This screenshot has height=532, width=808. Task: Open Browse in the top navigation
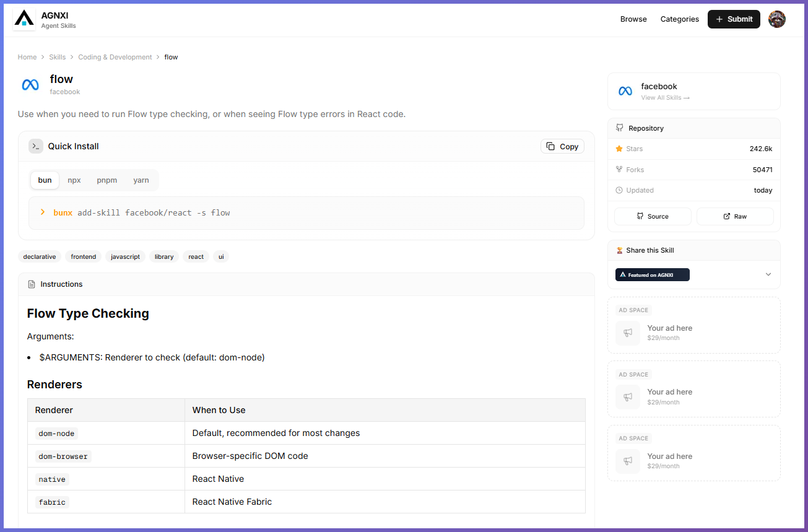[633, 19]
